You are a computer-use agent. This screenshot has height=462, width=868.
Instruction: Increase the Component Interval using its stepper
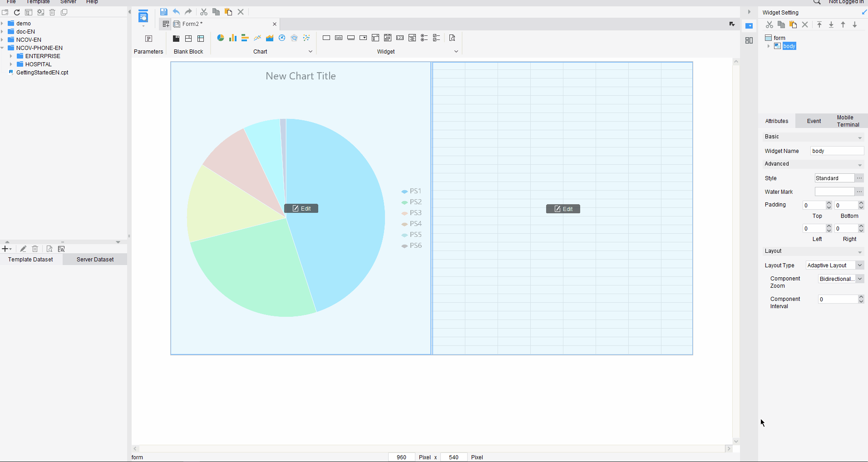click(x=861, y=297)
